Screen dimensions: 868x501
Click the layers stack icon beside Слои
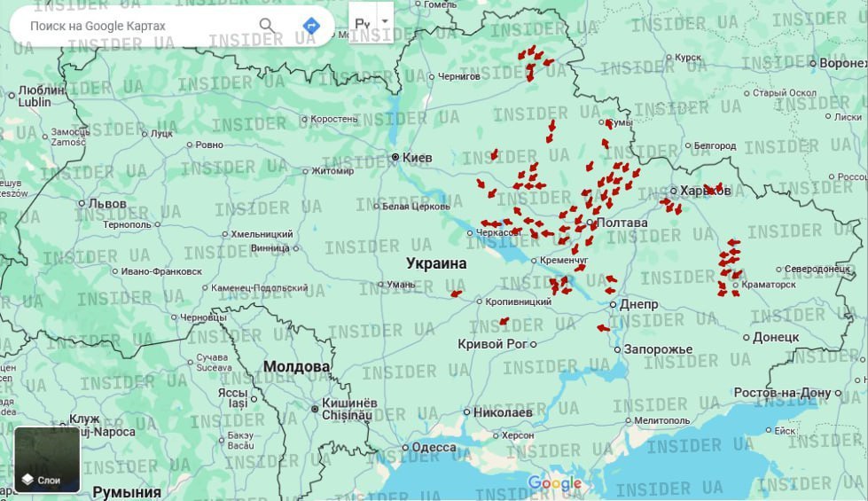tap(27, 480)
